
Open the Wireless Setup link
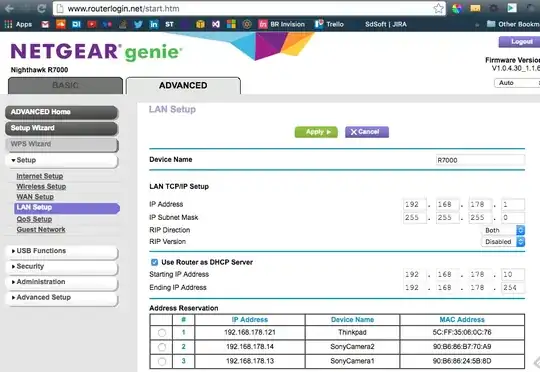click(41, 186)
